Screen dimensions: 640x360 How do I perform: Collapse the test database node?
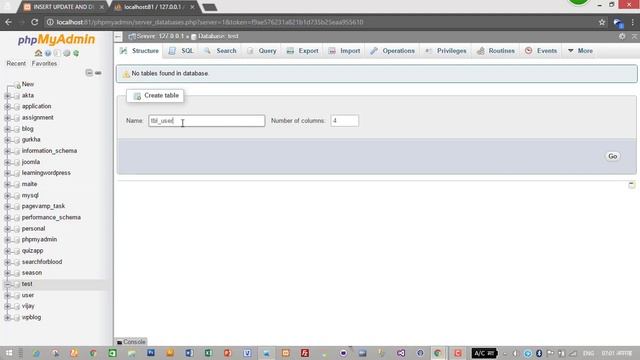click(7, 284)
